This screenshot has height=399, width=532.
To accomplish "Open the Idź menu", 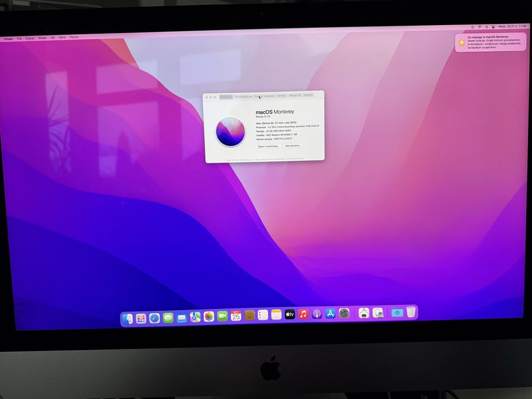I will [52, 38].
